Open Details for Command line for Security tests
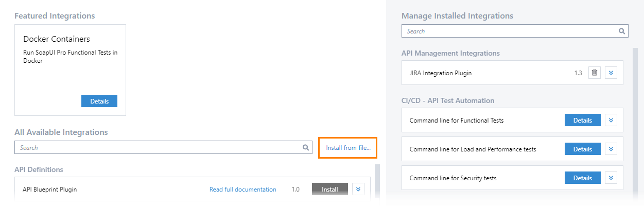 click(x=583, y=178)
